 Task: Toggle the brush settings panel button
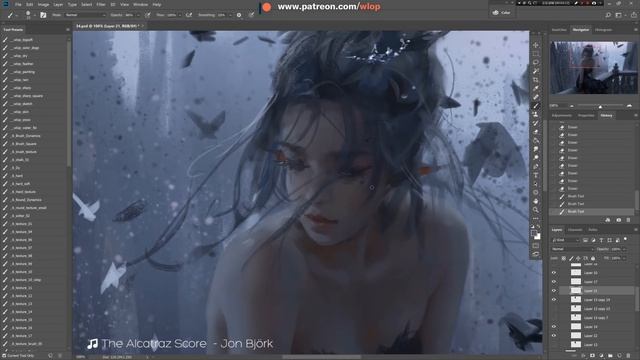pos(43,15)
